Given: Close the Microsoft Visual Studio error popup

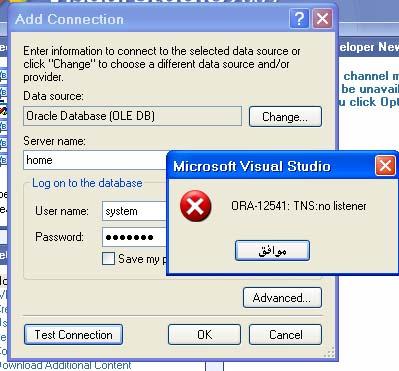Looking at the screenshot, I should (385, 166).
